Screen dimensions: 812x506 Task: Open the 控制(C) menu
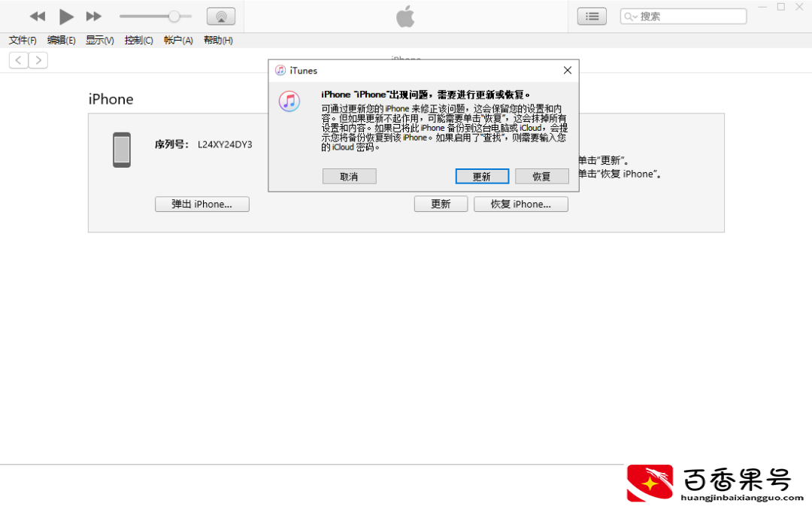click(x=139, y=41)
